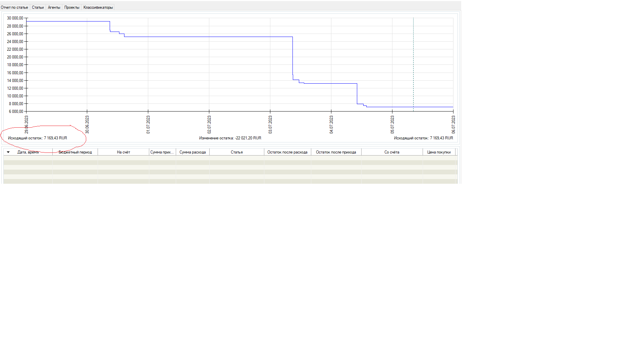Click the right-side Исходящий остаток value label

pyautogui.click(x=423, y=138)
